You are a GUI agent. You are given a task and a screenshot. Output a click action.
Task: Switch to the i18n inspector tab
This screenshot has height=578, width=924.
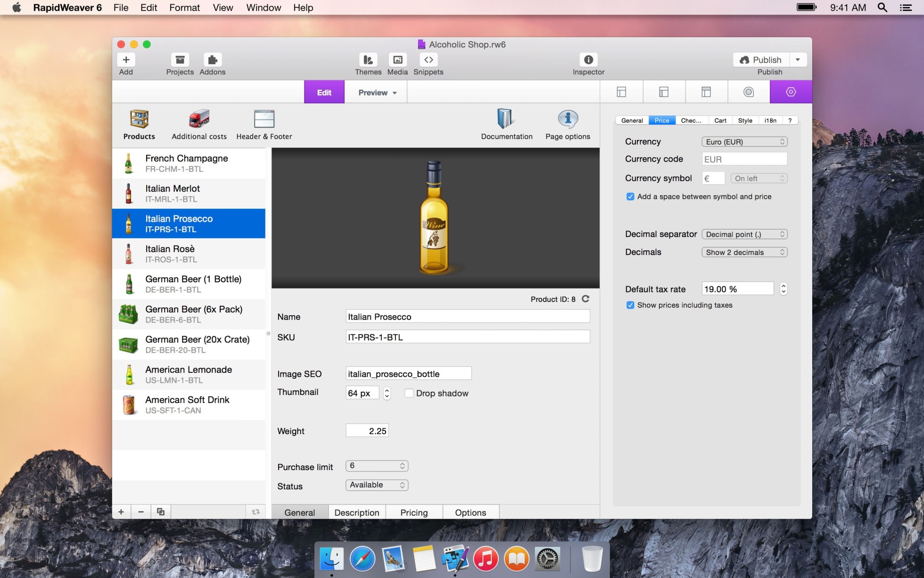[x=770, y=121]
